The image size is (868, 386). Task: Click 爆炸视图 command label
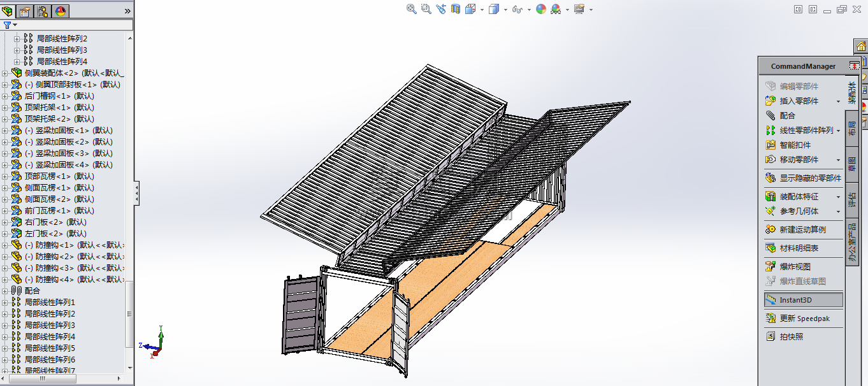tap(795, 266)
